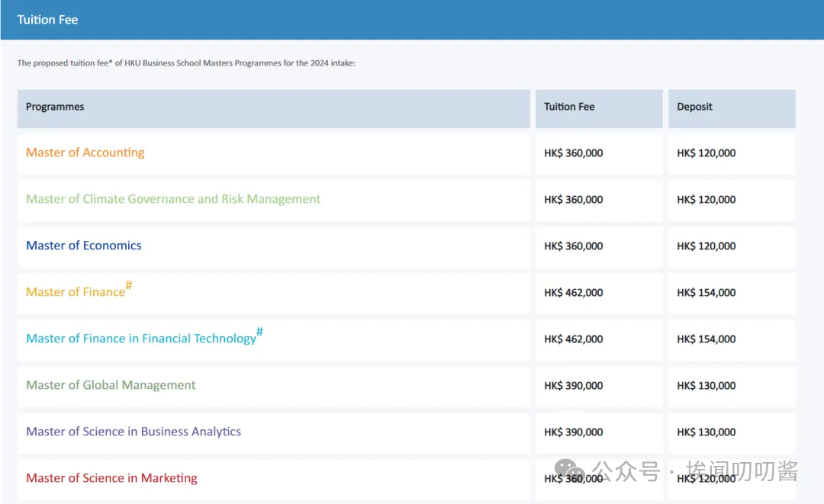Open the Master of Economics programme link
The width and height of the screenshot is (824, 504).
pos(84,246)
